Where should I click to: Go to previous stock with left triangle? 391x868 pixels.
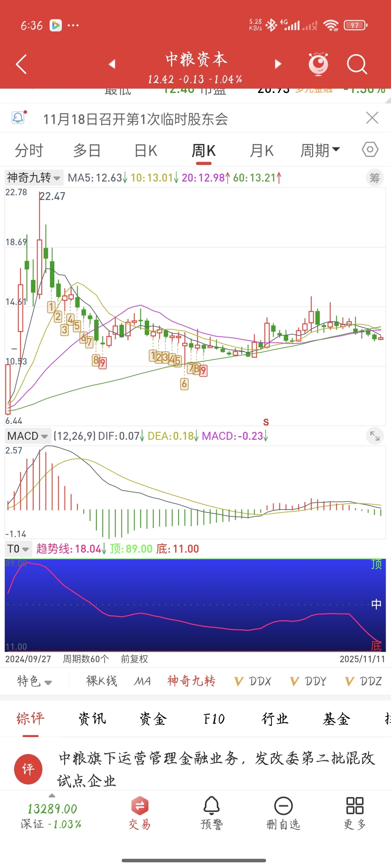(x=112, y=64)
